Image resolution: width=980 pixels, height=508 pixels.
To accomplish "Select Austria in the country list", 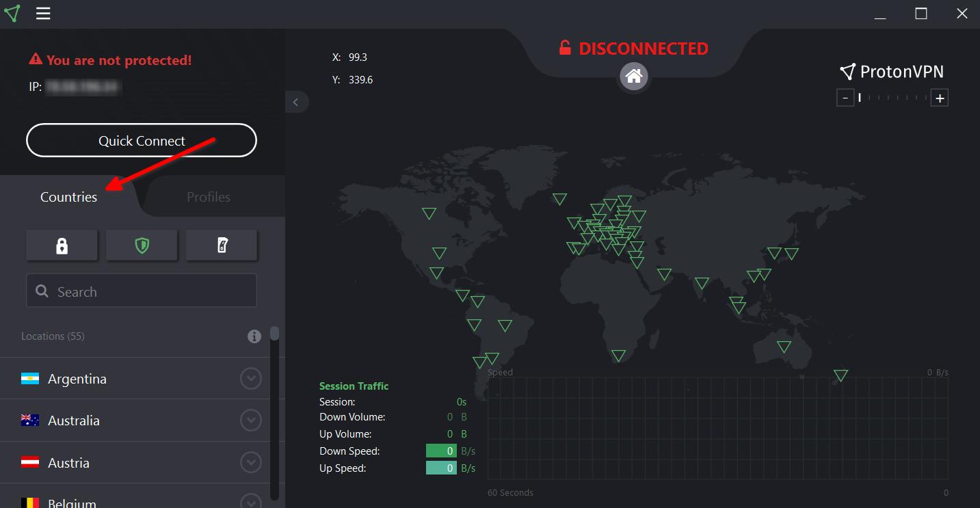I will pos(68,463).
